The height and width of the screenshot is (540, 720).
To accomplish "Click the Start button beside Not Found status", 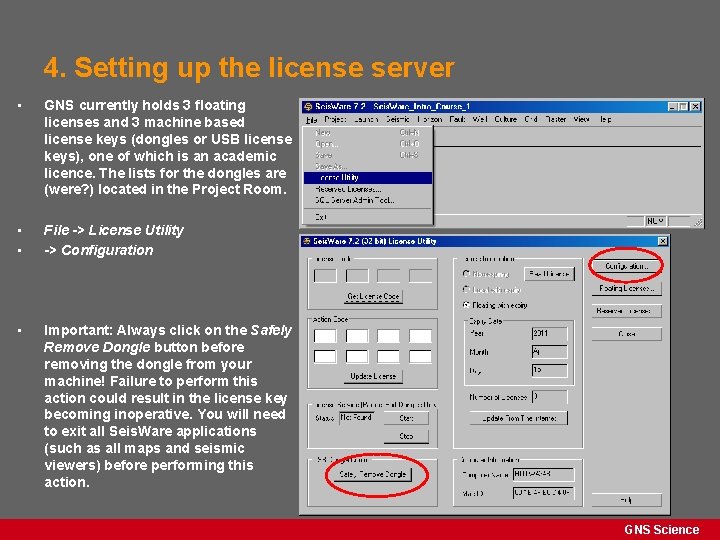I will click(x=406, y=418).
